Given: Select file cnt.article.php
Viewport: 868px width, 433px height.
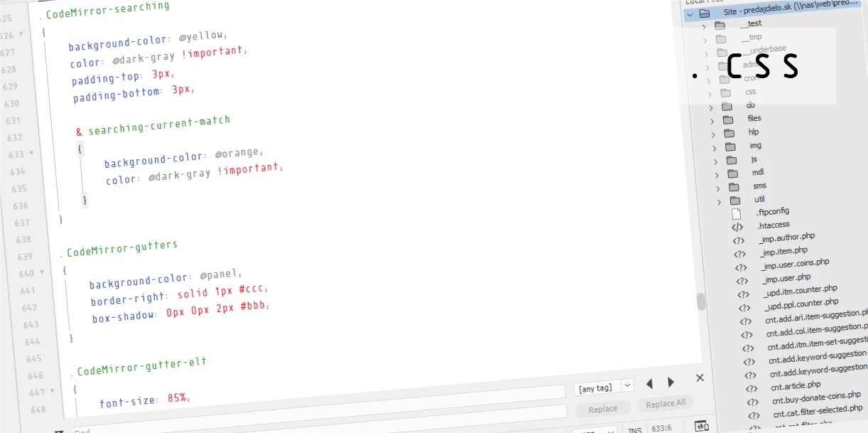Looking at the screenshot, I should click(796, 385).
